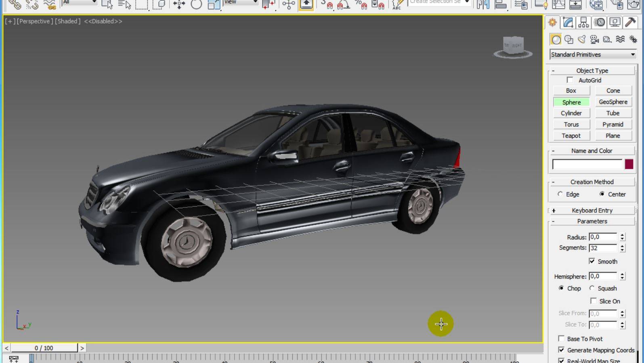This screenshot has width=644, height=363.
Task: Click Select and Manipulate tool
Action: (x=288, y=4)
